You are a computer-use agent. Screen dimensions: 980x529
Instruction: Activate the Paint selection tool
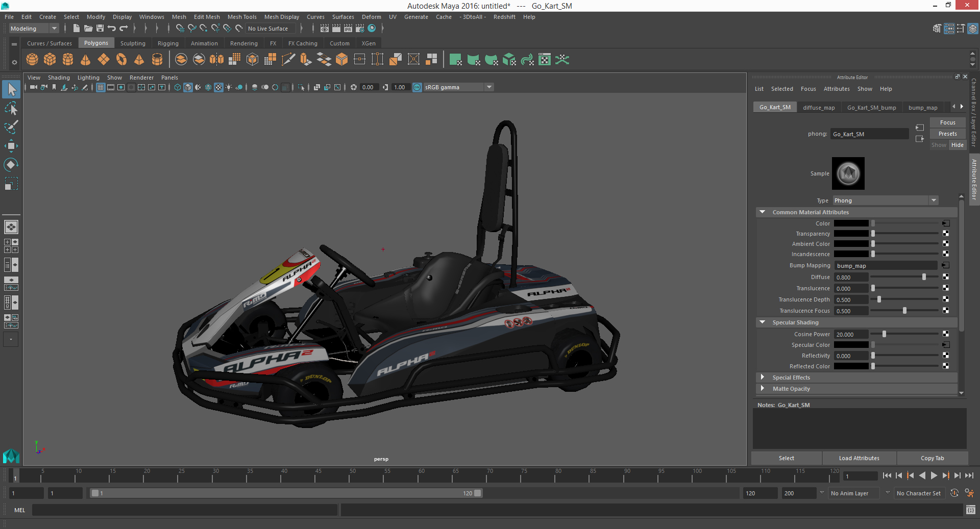coord(11,127)
